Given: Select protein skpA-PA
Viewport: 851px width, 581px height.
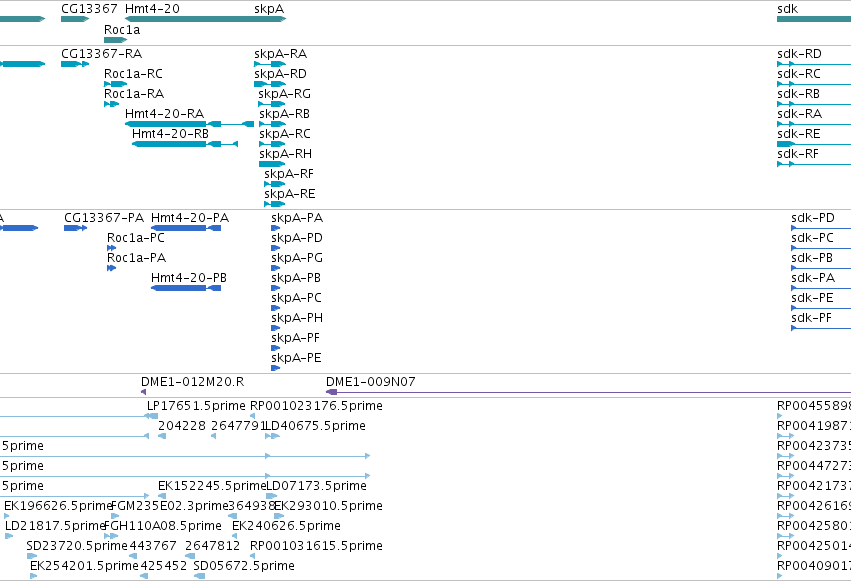Looking at the screenshot, I should [x=297, y=218].
